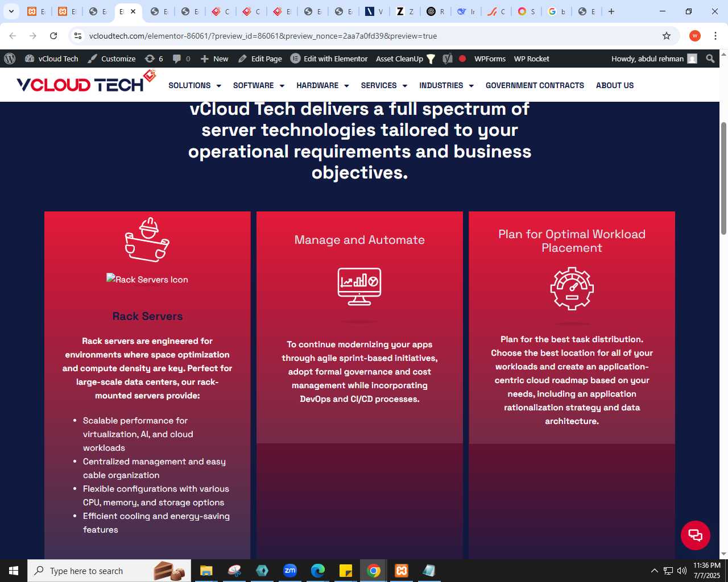Image resolution: width=728 pixels, height=582 pixels.
Task: Click the admin bar search magnifier
Action: (x=710, y=59)
